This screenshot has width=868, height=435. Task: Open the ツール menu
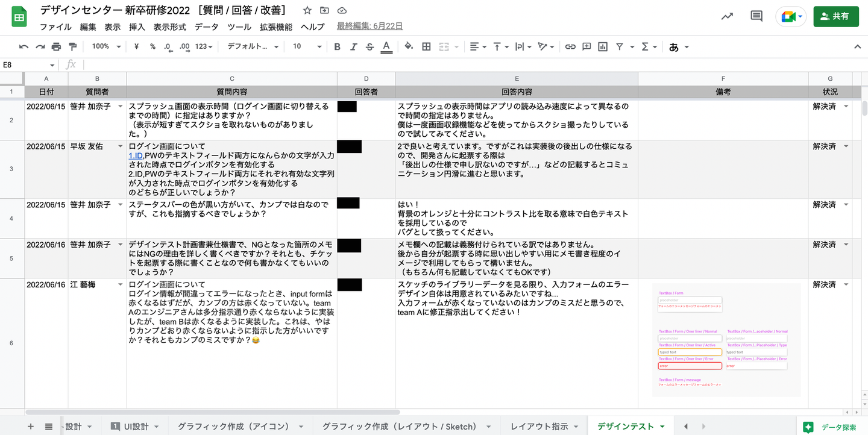point(239,27)
